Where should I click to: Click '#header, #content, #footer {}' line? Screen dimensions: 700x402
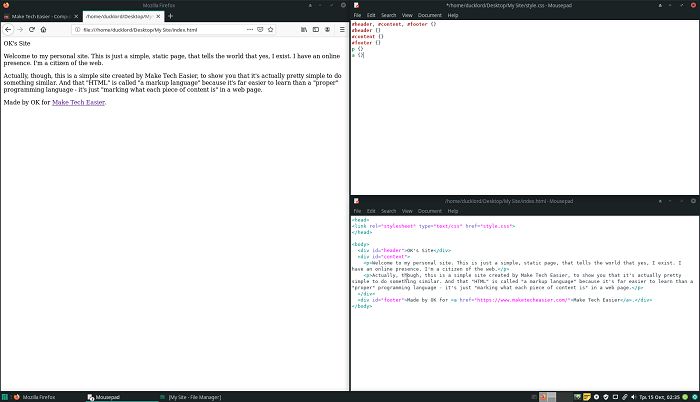(394, 24)
